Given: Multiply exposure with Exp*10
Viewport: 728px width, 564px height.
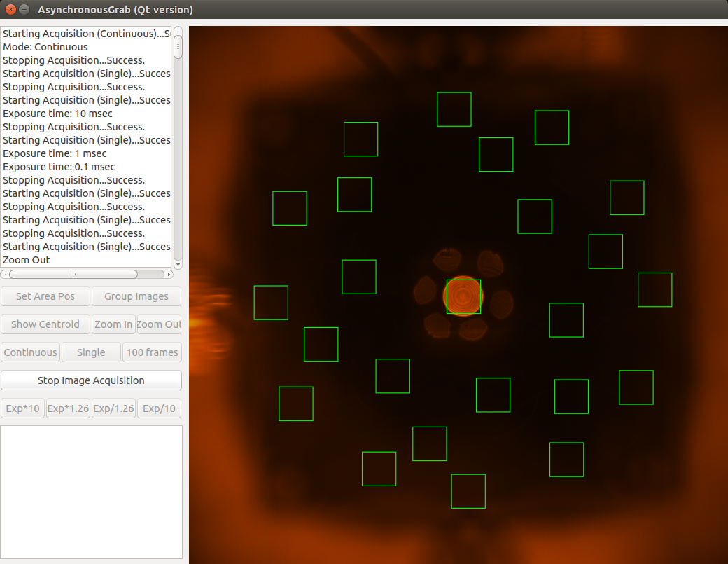Looking at the screenshot, I should [x=22, y=408].
